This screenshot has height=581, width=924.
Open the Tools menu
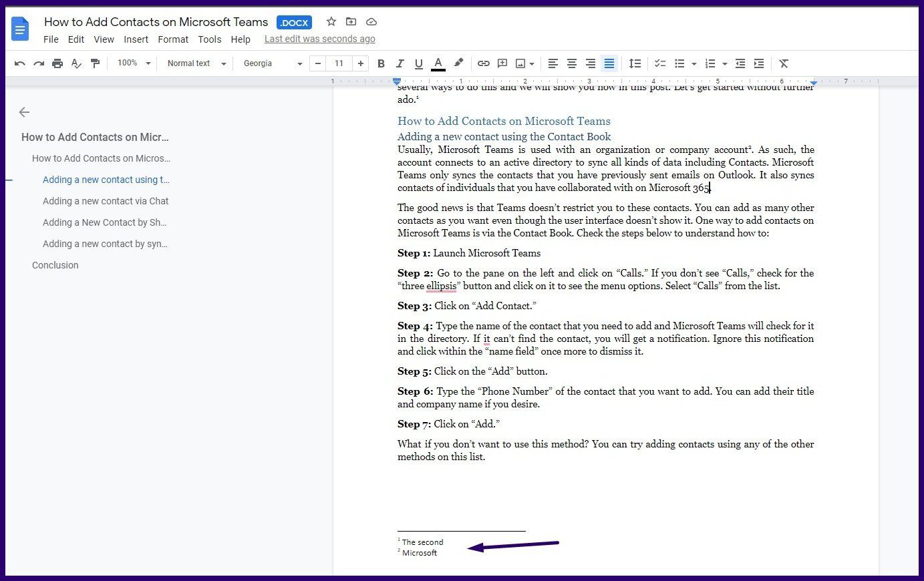click(210, 39)
